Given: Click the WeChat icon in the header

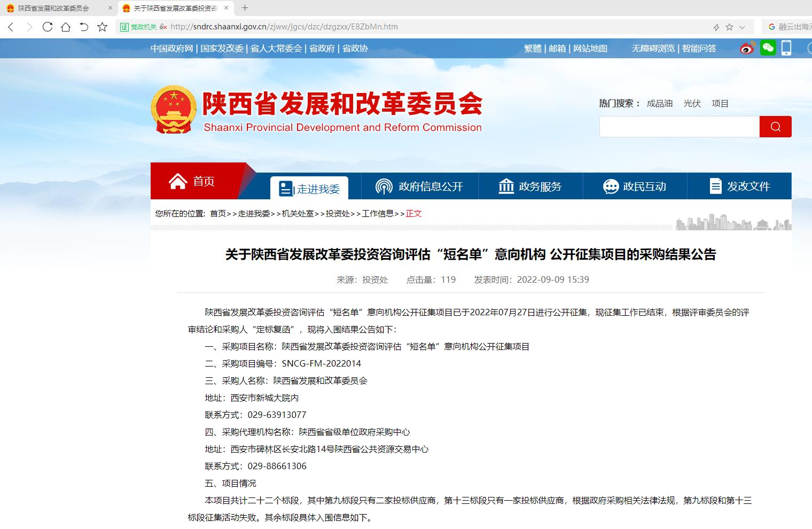Looking at the screenshot, I should point(769,48).
